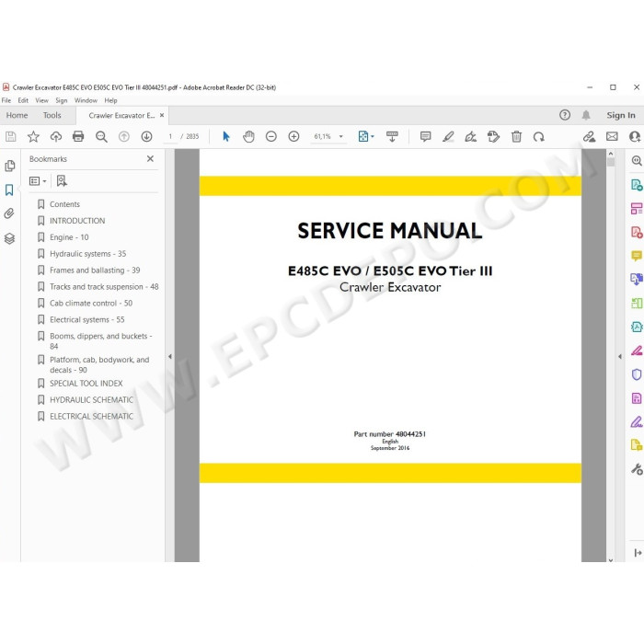The height and width of the screenshot is (644, 644).
Task: Open the fit page options icon
Action: (x=365, y=136)
